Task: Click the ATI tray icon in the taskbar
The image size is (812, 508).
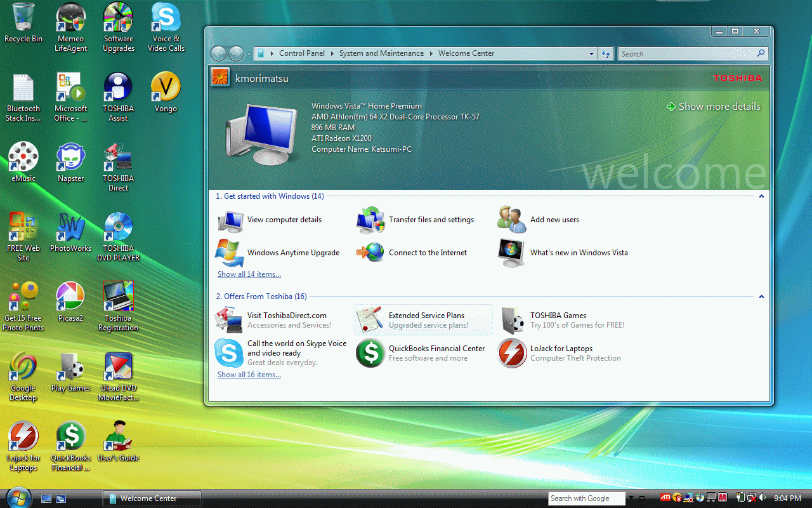Action: click(665, 498)
